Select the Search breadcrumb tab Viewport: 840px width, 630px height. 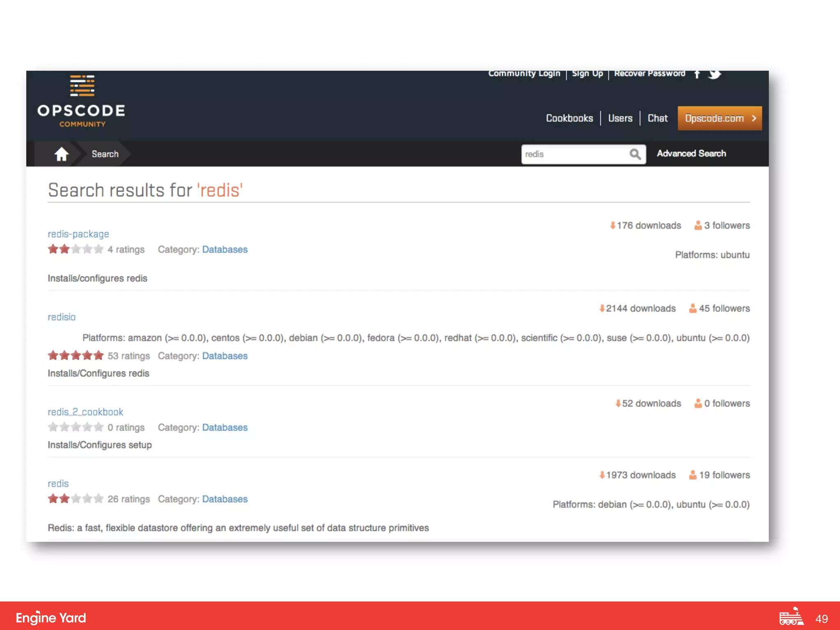(x=105, y=154)
